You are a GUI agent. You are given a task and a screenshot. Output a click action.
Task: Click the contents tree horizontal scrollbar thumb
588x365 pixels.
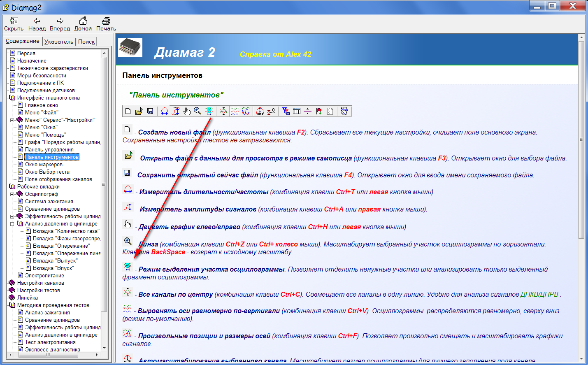pyautogui.click(x=48, y=355)
